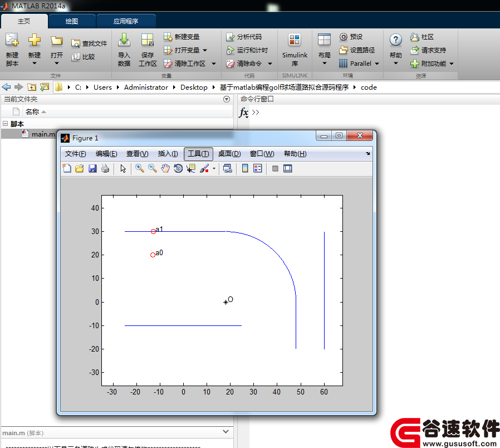Go back to the previous folder
The image size is (500, 448).
point(6,87)
